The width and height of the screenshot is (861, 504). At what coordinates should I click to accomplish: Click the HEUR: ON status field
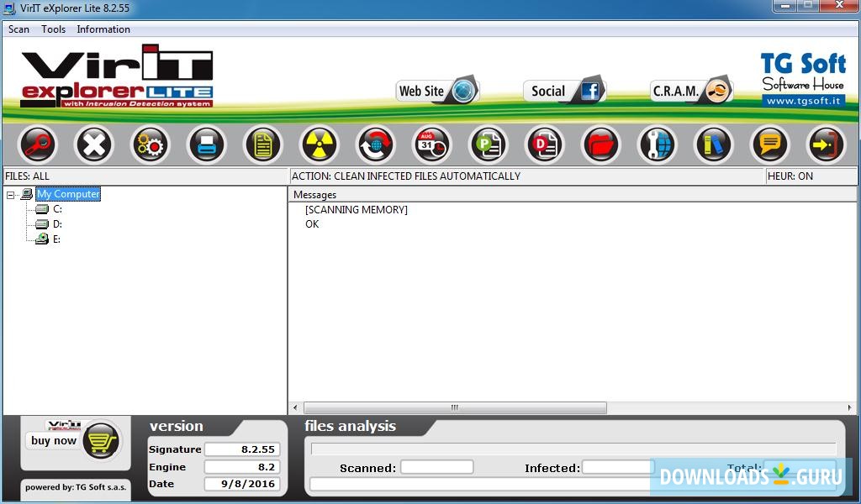point(811,176)
